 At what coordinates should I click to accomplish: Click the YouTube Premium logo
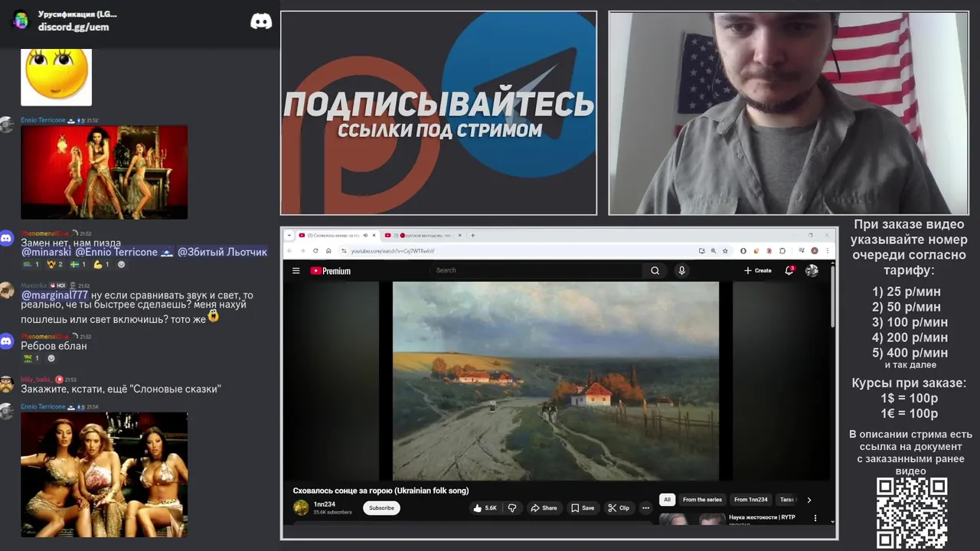330,270
